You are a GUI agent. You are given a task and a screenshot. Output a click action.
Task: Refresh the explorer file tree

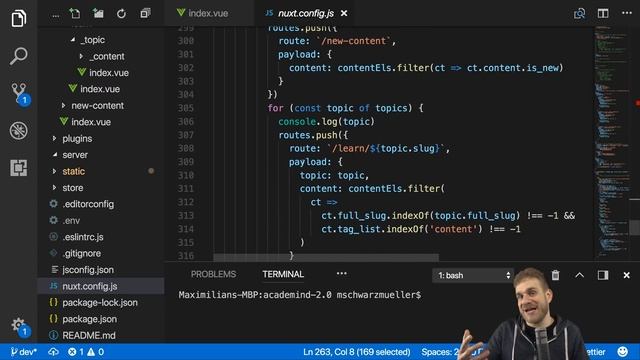pos(121,14)
